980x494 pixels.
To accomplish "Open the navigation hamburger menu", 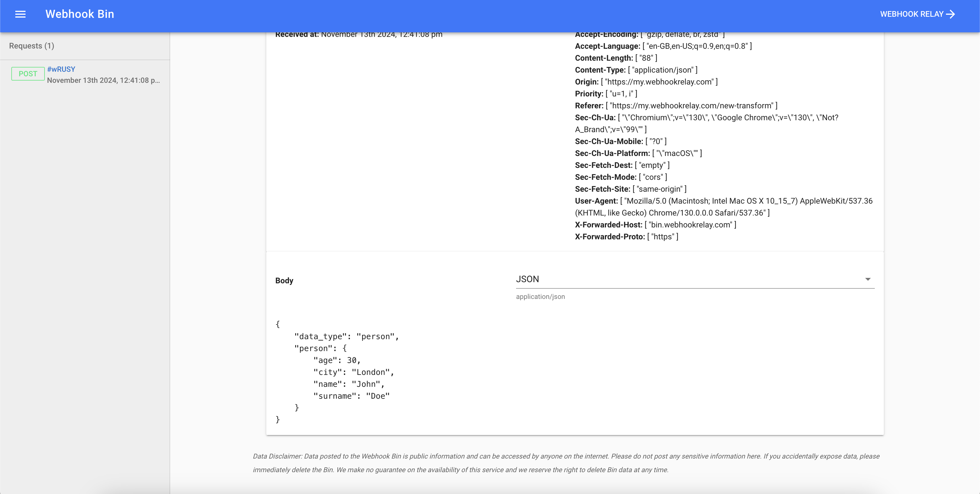I will pyautogui.click(x=20, y=14).
